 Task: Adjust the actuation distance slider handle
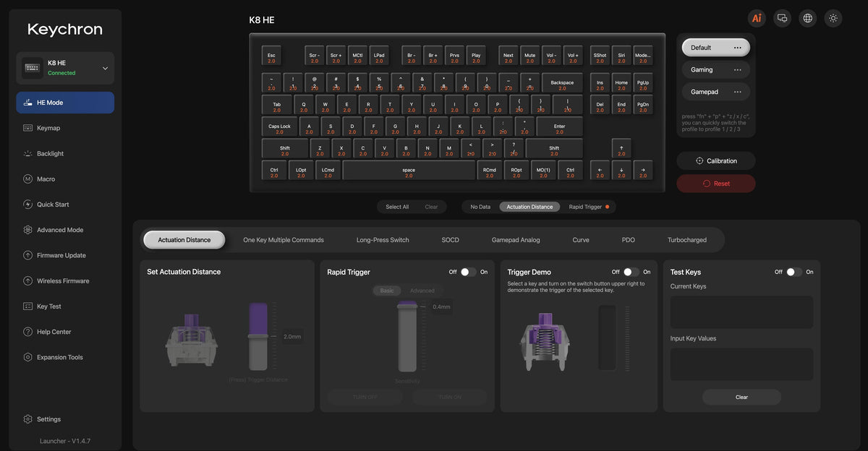(258, 336)
